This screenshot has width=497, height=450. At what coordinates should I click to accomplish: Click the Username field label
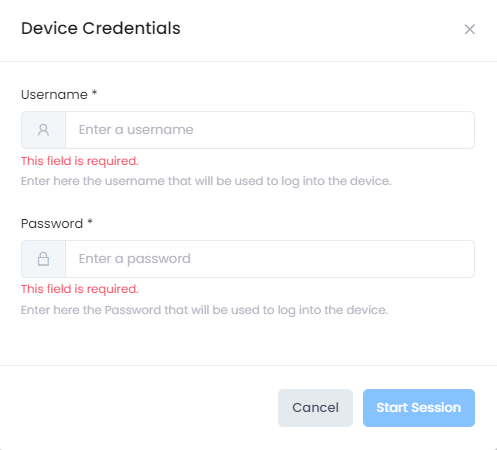point(54,95)
